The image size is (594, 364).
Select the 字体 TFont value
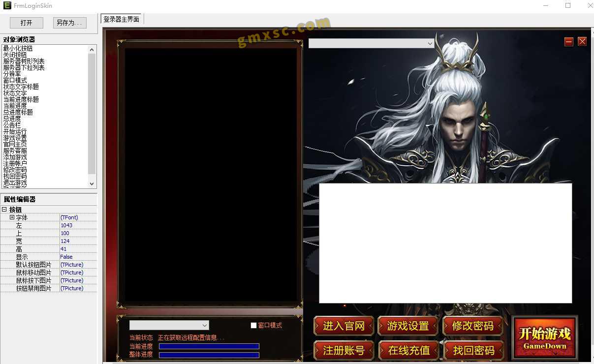point(78,217)
